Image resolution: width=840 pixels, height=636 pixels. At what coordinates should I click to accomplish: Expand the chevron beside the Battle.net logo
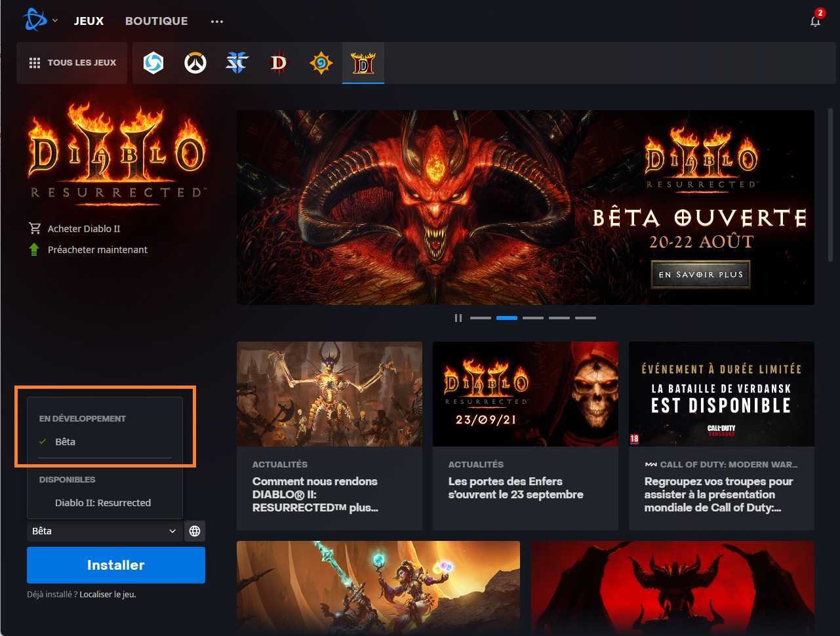pyautogui.click(x=55, y=20)
